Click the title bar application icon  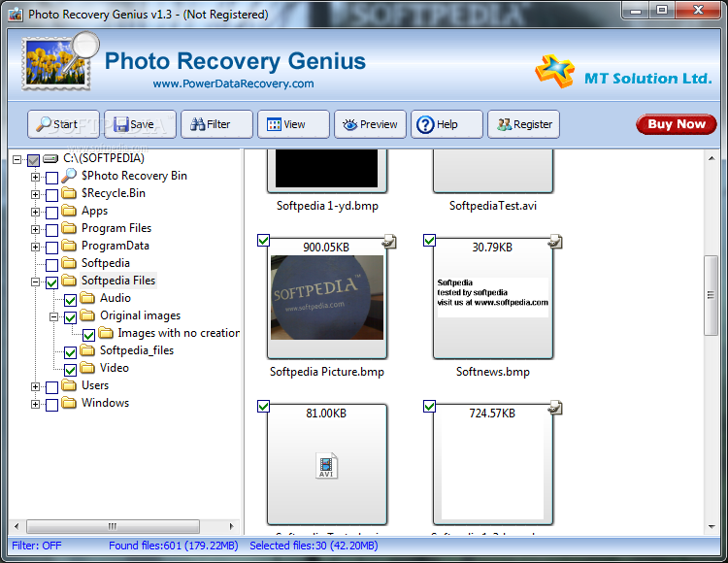coord(16,15)
